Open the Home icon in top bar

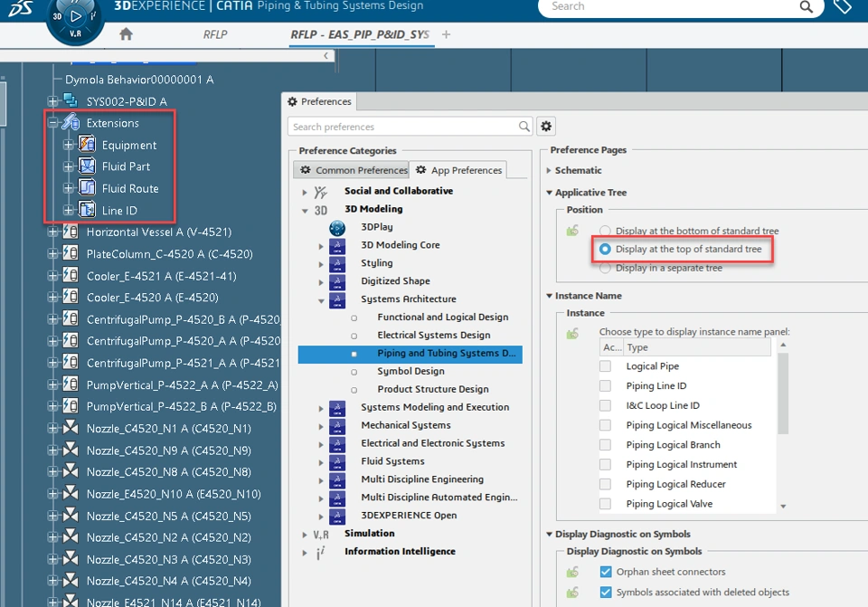pos(126,33)
